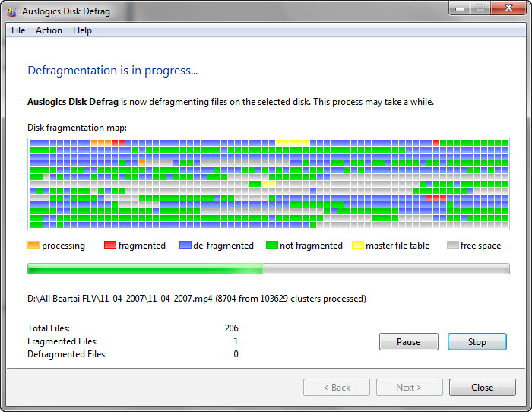Click the green not fragmented legend swatch

(x=272, y=245)
